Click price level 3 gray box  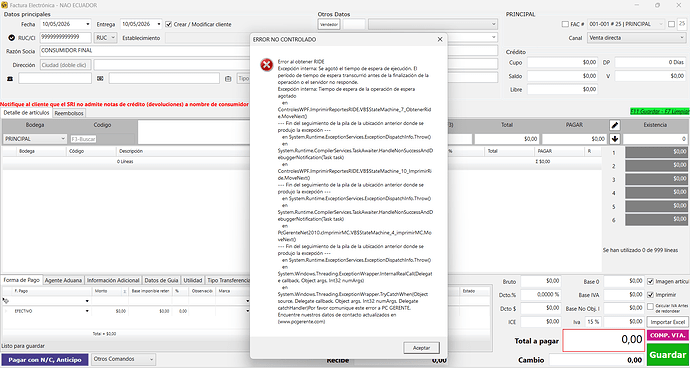[656, 179]
